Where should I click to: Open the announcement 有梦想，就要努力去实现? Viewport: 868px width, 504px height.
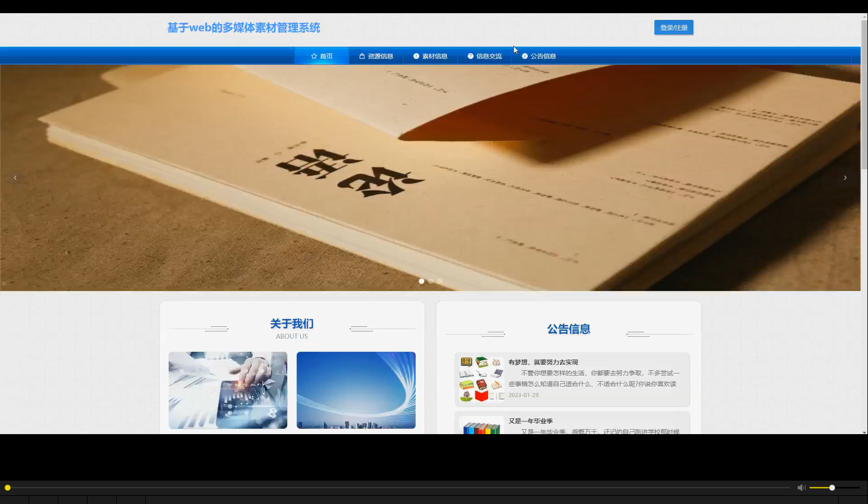click(543, 362)
